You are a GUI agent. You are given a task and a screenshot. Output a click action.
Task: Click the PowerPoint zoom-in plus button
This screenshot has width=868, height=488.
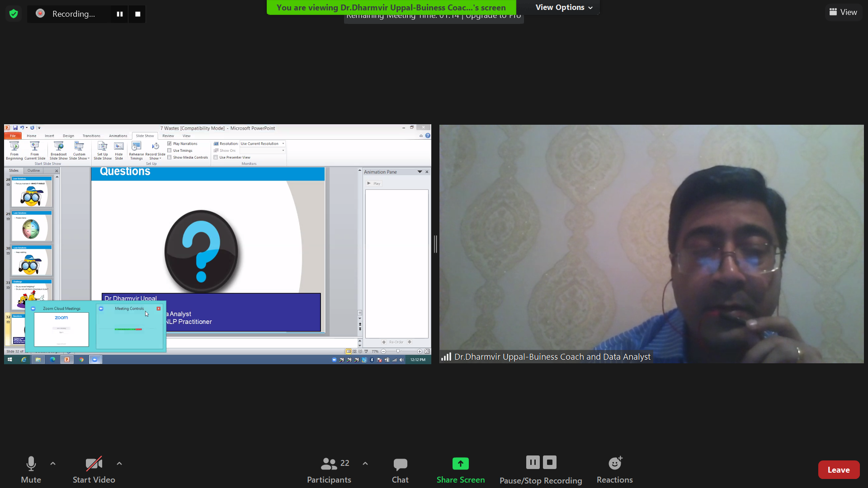tap(420, 351)
